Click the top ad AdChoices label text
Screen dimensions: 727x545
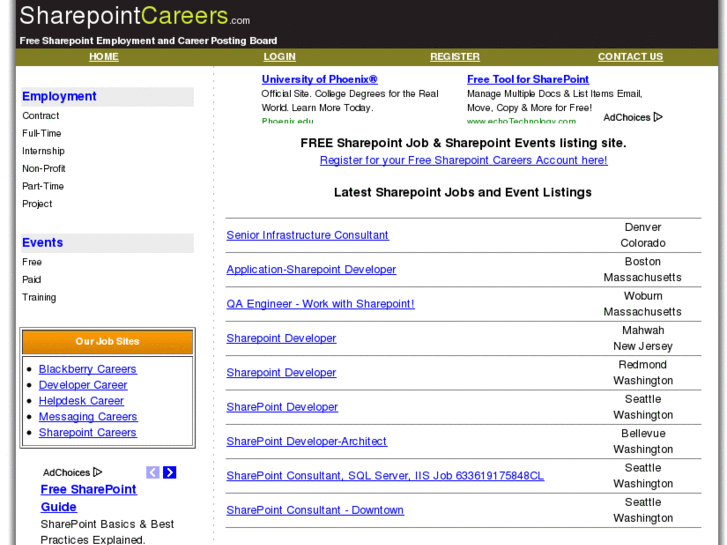[627, 117]
